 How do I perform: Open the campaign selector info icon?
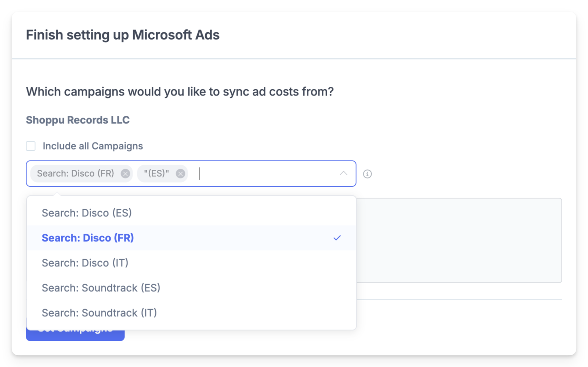click(x=367, y=174)
